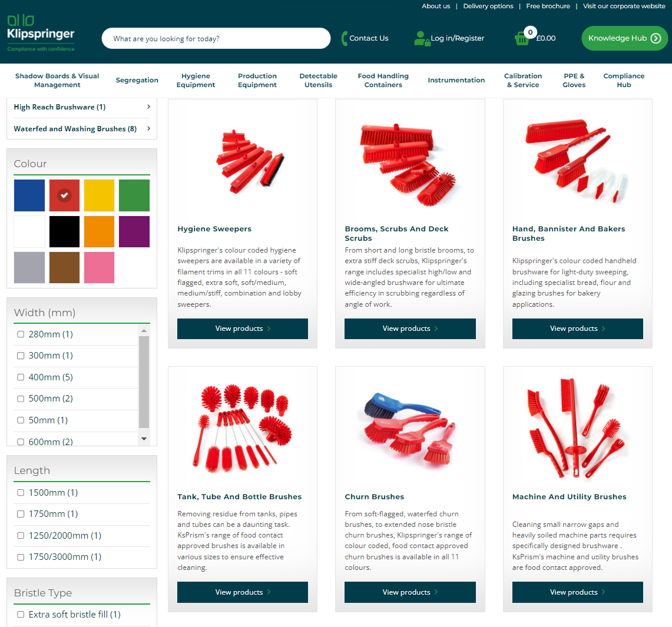Expand Waterfed and Washing Brushes chevron
The image size is (672, 627).
(149, 128)
